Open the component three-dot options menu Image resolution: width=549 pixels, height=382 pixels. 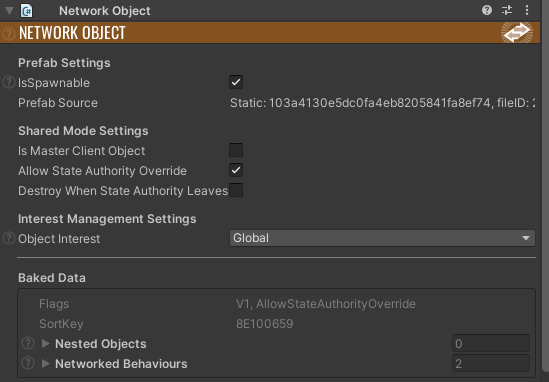[527, 10]
